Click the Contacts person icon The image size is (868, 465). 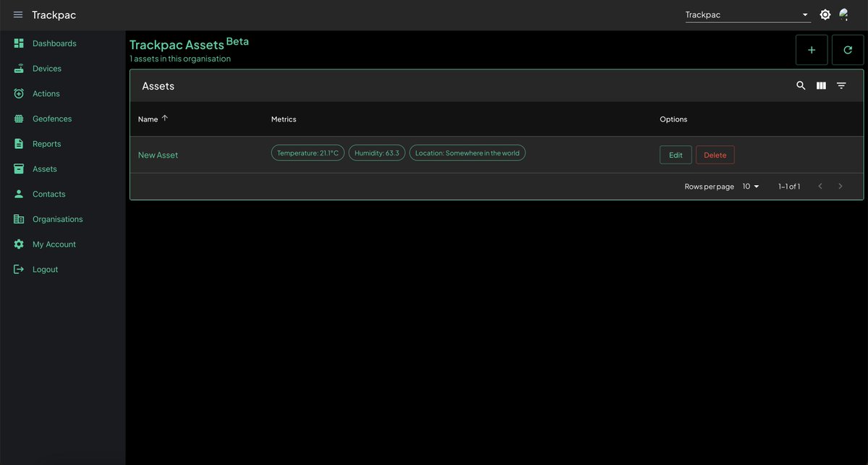coord(19,194)
